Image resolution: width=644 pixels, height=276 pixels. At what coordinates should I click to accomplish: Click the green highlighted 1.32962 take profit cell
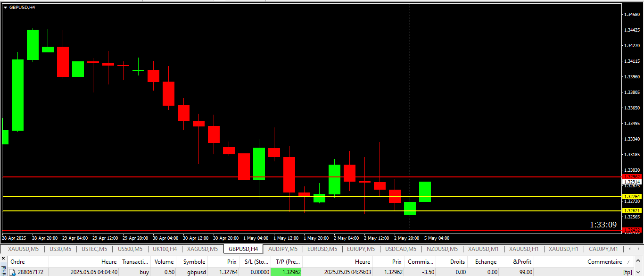tap(287, 272)
